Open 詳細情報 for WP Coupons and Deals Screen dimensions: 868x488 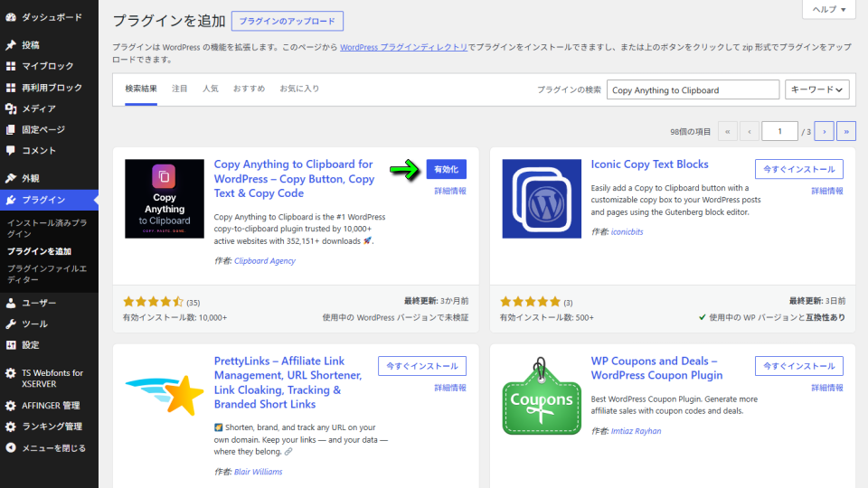tap(827, 388)
